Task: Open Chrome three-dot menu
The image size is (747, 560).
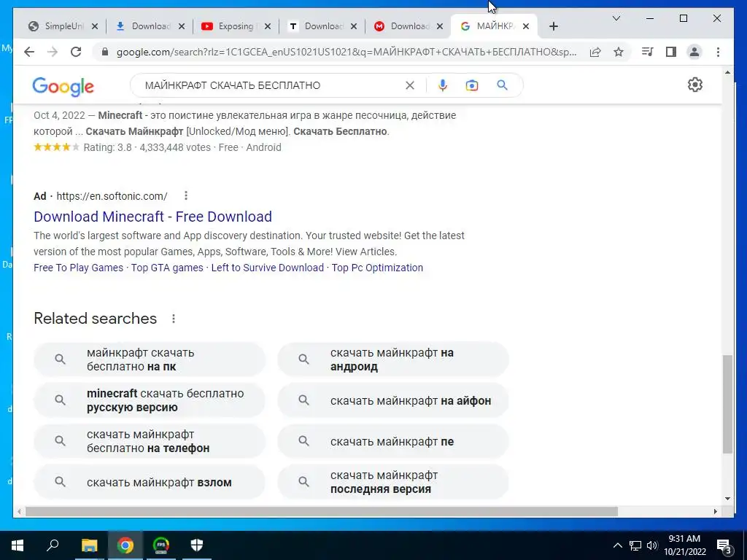Action: point(718,52)
